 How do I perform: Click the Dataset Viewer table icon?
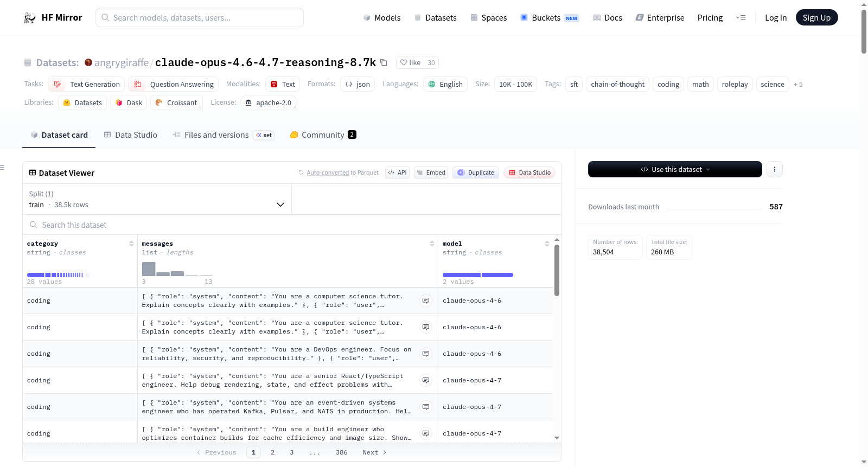pyautogui.click(x=33, y=172)
